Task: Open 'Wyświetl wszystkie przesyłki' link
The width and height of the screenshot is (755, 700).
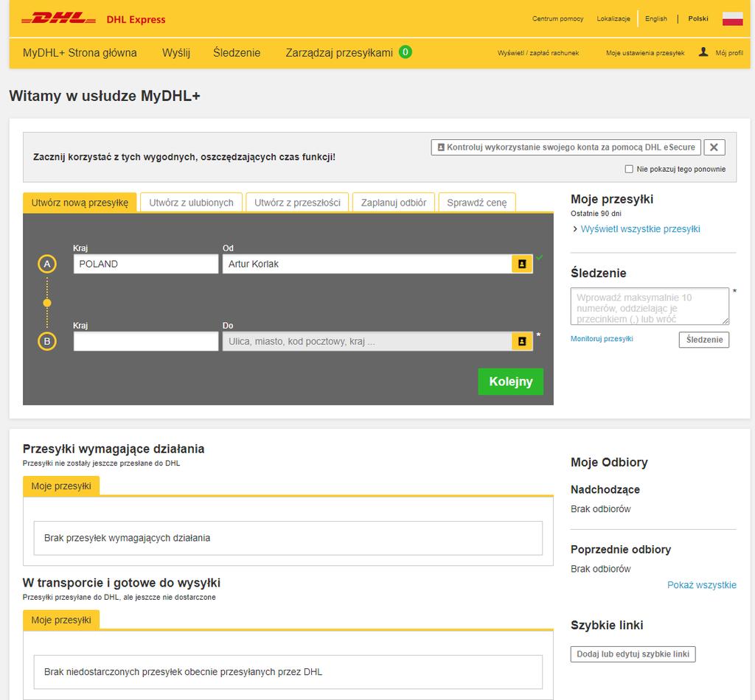Action: click(x=640, y=229)
